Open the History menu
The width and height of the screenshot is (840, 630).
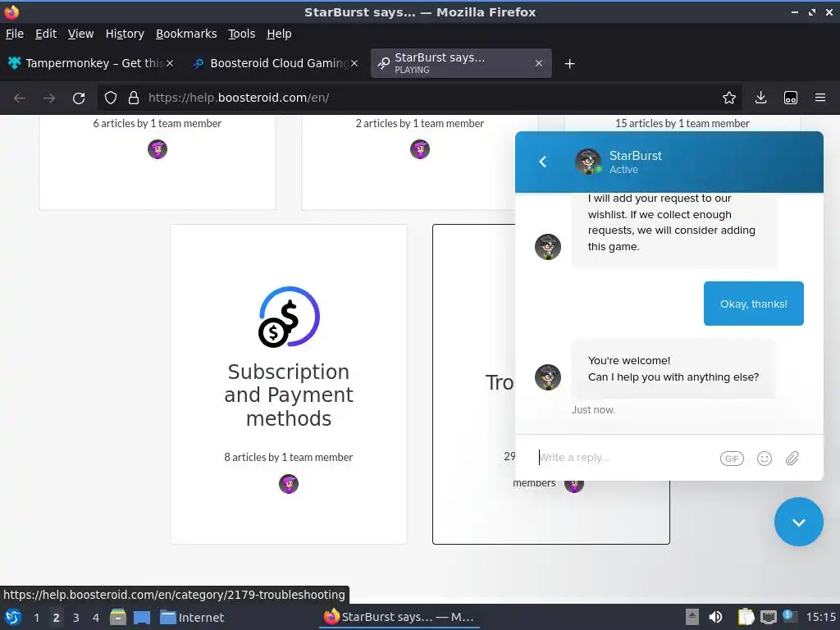pyautogui.click(x=125, y=34)
